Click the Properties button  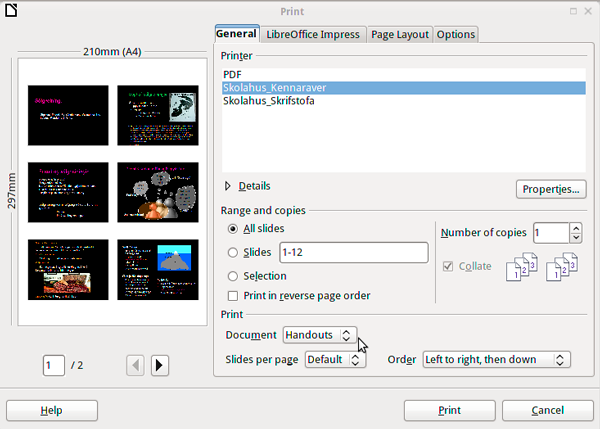(551, 189)
